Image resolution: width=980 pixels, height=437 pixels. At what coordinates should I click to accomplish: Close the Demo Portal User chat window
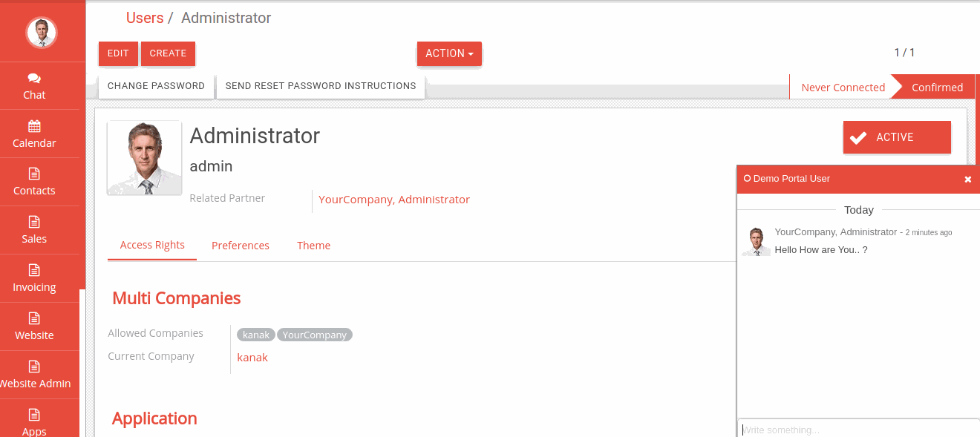[967, 179]
